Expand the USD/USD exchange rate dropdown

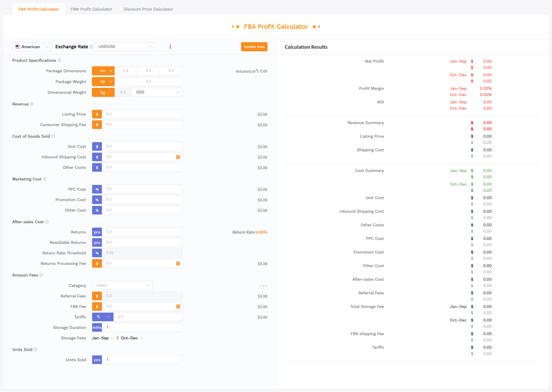125,47
